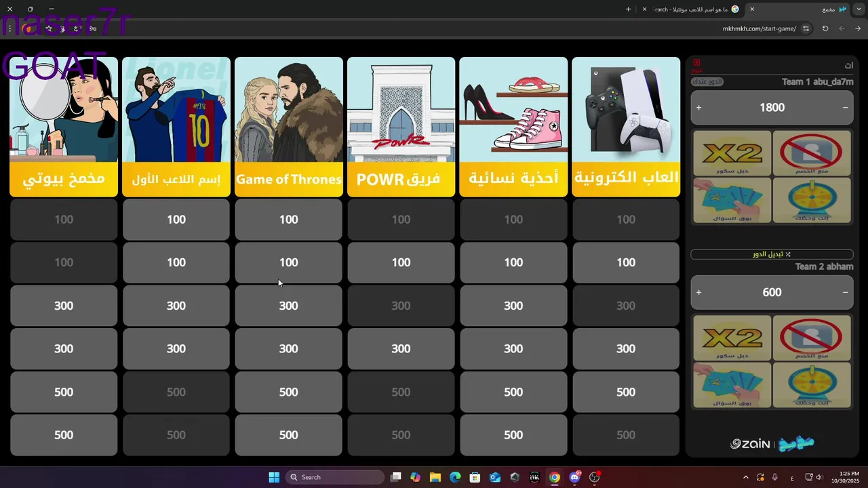Pick the upper 500 under أحذية نسائية

513,392
